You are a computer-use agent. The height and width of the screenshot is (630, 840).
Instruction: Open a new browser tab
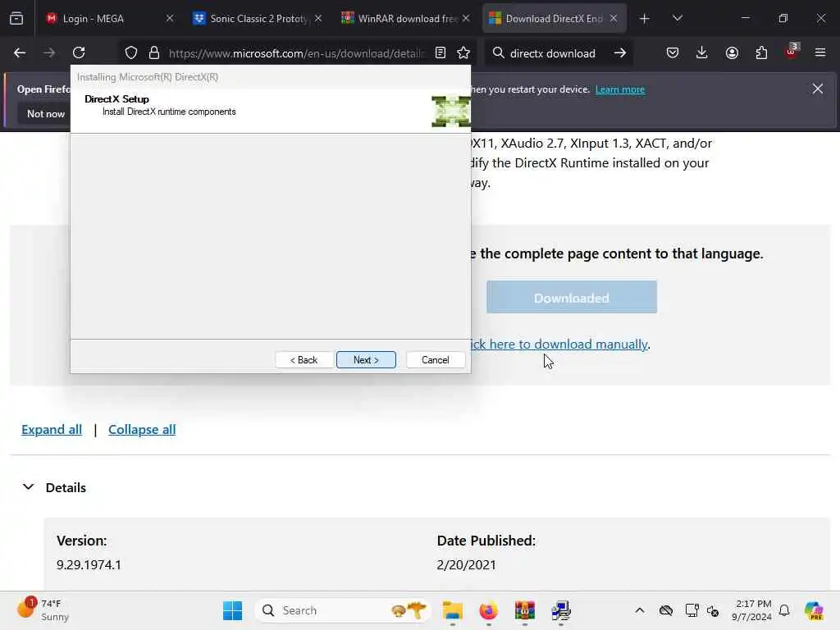[645, 19]
